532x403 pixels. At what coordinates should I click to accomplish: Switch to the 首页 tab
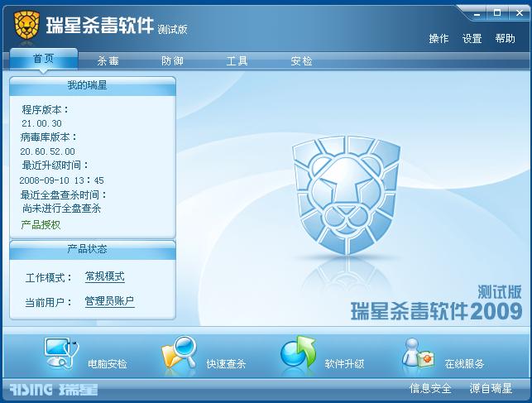pyautogui.click(x=43, y=59)
